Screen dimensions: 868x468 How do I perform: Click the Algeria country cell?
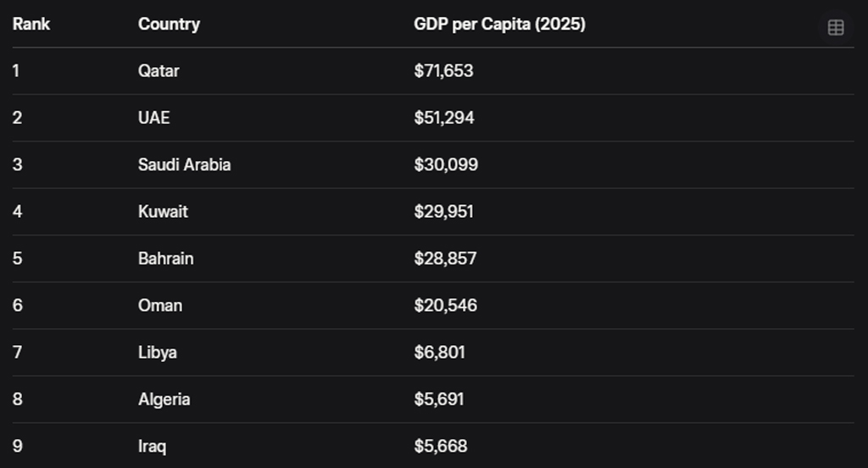tap(164, 398)
